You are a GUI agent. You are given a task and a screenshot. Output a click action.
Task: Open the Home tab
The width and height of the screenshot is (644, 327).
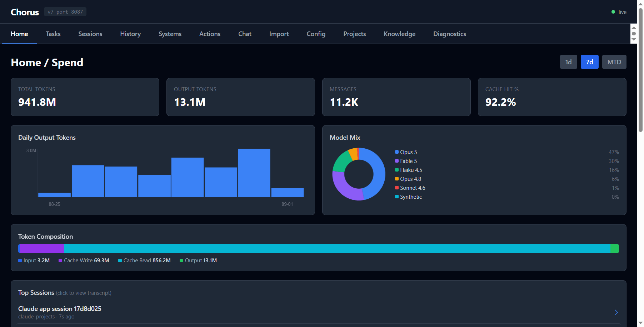(19, 34)
